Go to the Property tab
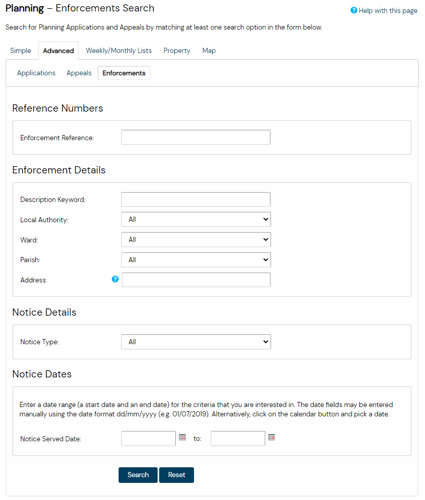Screen dimensions: 425x500 [x=177, y=51]
